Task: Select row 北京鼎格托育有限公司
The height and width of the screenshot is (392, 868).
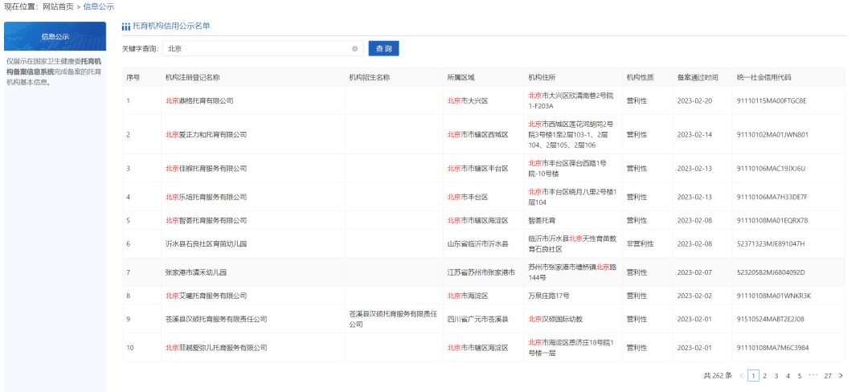Action: [x=199, y=100]
